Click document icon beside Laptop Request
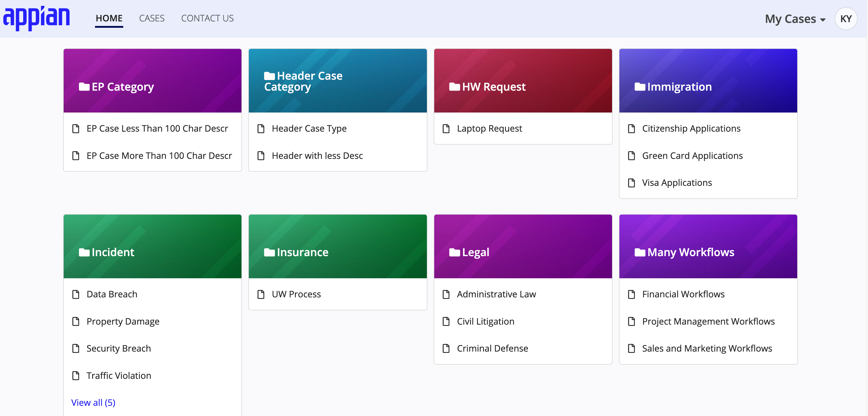This screenshot has width=868, height=416. pos(446,129)
